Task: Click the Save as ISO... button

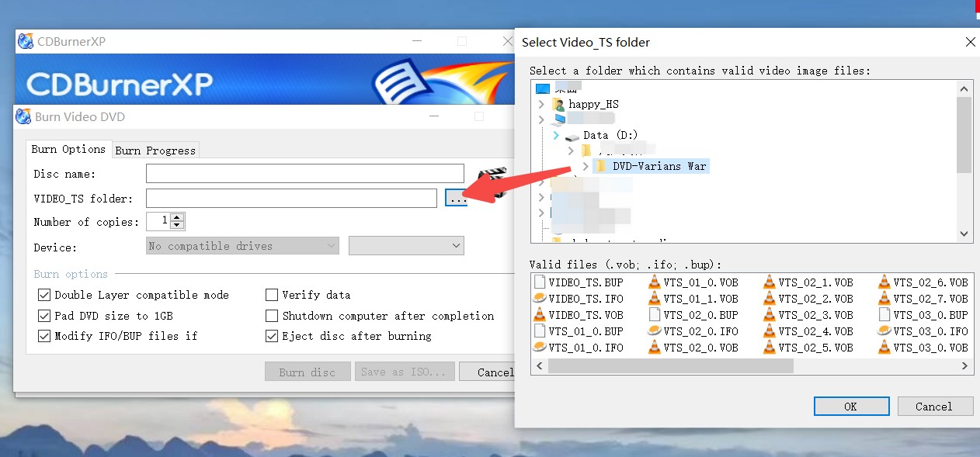Action: point(405,372)
